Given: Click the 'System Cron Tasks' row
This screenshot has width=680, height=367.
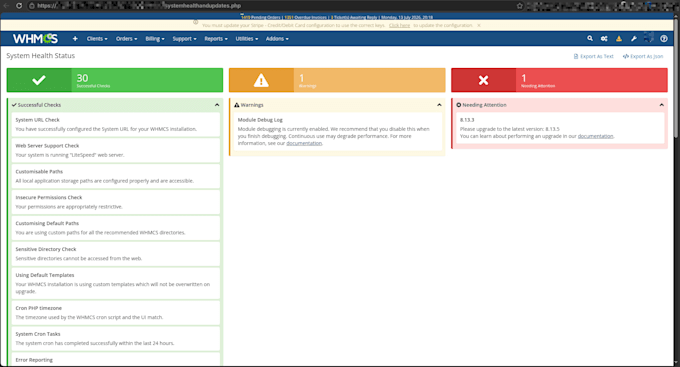Looking at the screenshot, I should 115,338.
